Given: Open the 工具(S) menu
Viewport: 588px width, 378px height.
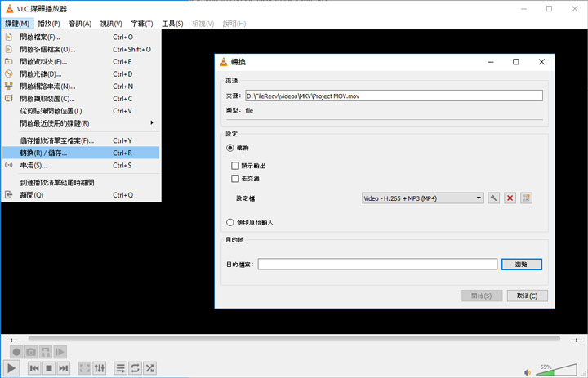Looking at the screenshot, I should [172, 24].
